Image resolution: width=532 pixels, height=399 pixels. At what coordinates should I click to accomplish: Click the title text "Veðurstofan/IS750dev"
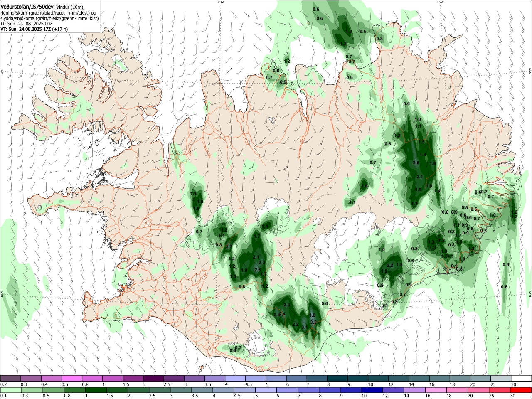tap(27, 6)
